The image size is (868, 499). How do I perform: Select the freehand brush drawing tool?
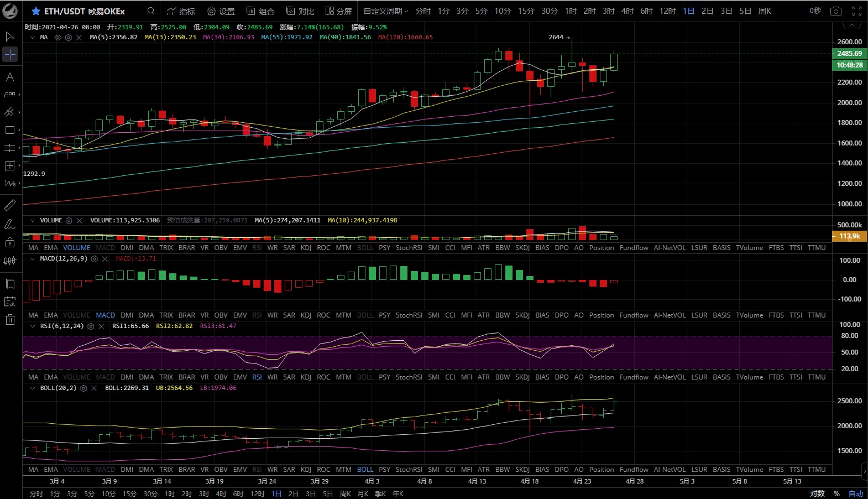click(x=10, y=224)
